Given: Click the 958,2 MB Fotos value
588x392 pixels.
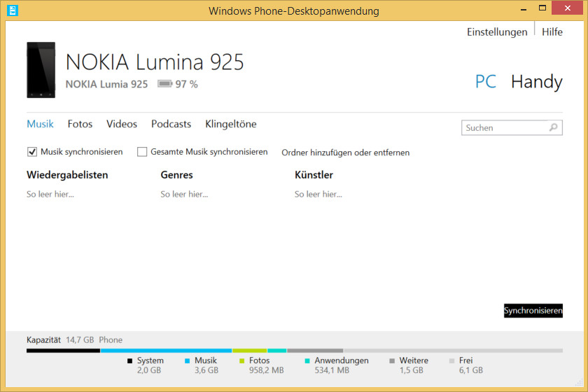Looking at the screenshot, I should tap(266, 370).
